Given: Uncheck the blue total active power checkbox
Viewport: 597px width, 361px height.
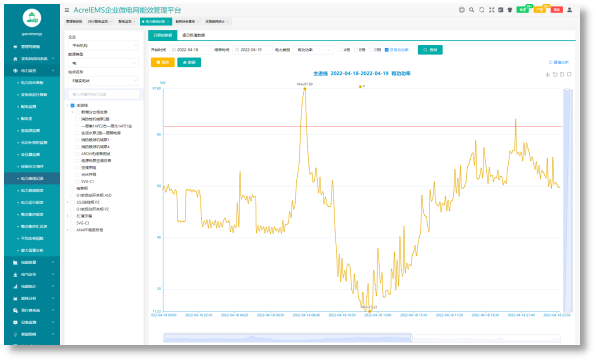Looking at the screenshot, I should [387, 50].
